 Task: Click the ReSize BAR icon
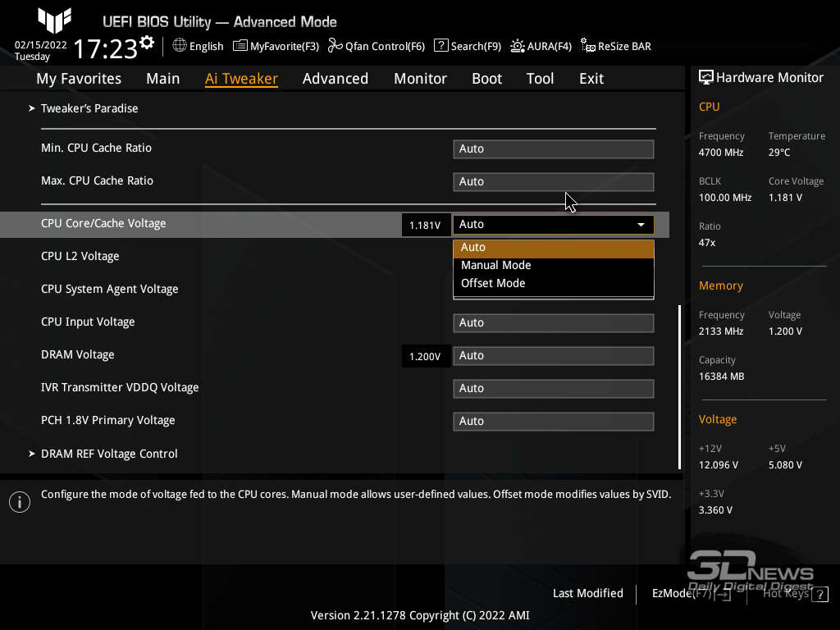tap(587, 46)
